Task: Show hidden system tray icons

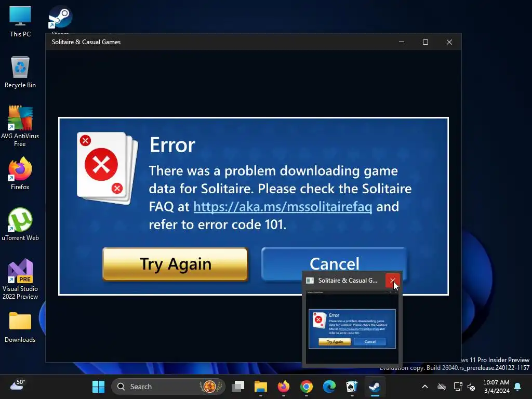Action: point(425,387)
